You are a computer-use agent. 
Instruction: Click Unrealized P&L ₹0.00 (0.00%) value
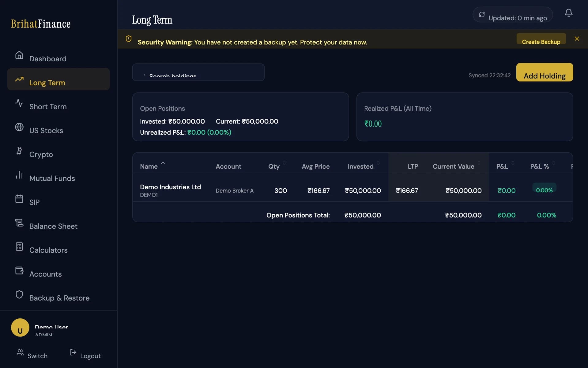tap(209, 132)
